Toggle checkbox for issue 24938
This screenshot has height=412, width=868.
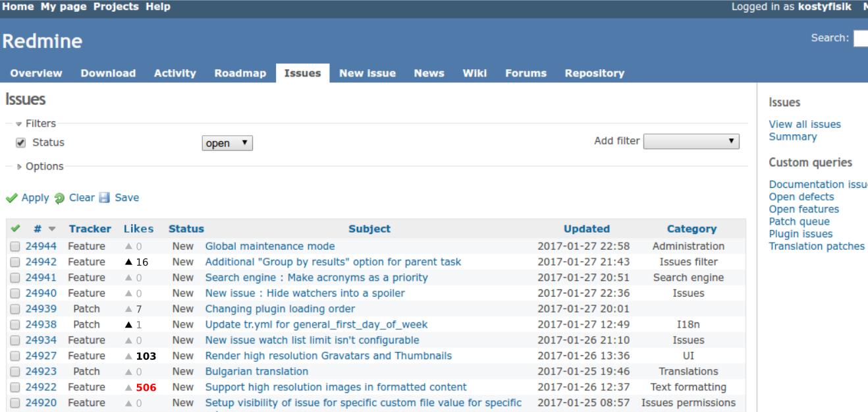15,325
